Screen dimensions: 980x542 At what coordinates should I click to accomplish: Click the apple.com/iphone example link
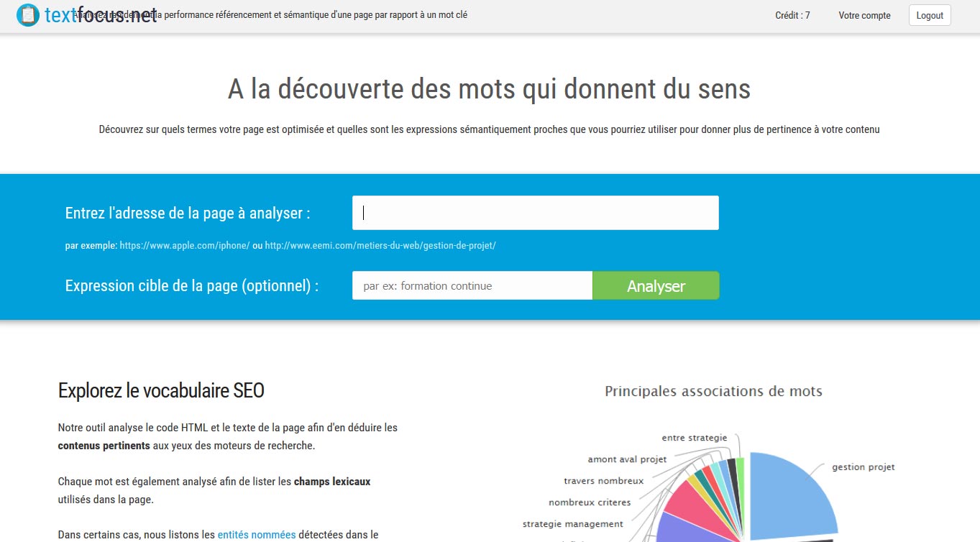tap(185, 245)
